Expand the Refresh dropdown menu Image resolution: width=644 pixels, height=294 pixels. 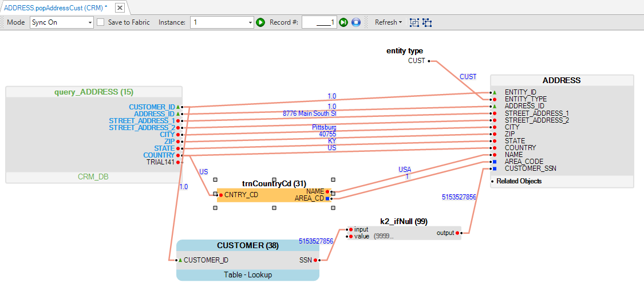pyautogui.click(x=388, y=22)
